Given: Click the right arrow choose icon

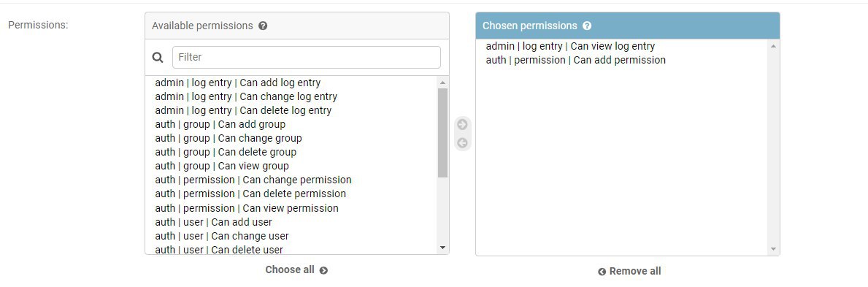Looking at the screenshot, I should click(x=462, y=124).
